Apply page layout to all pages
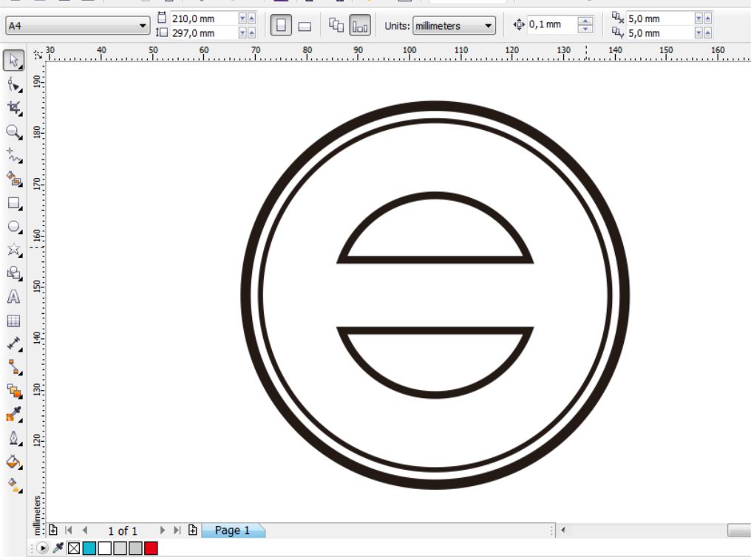Viewport: 751px width, 560px height. (336, 25)
